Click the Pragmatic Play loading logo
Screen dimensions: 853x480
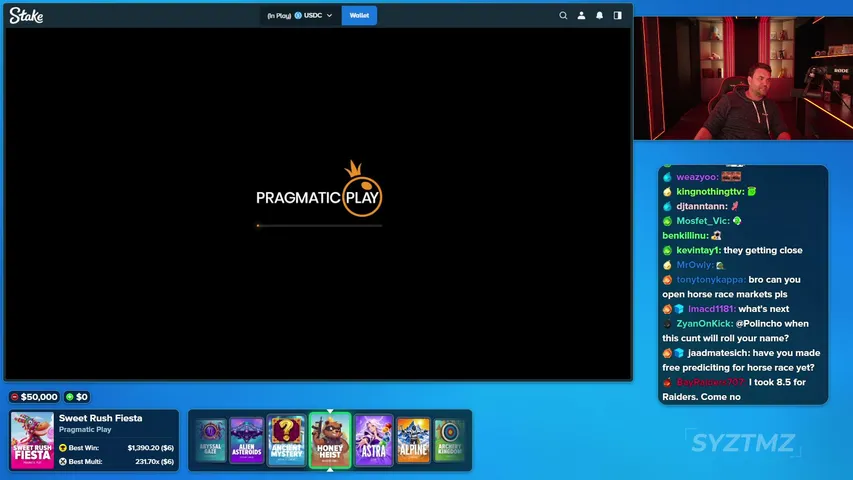pyautogui.click(x=319, y=189)
